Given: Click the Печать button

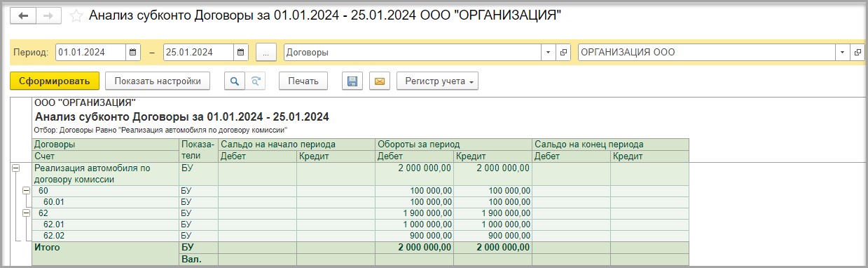Looking at the screenshot, I should pos(303,81).
